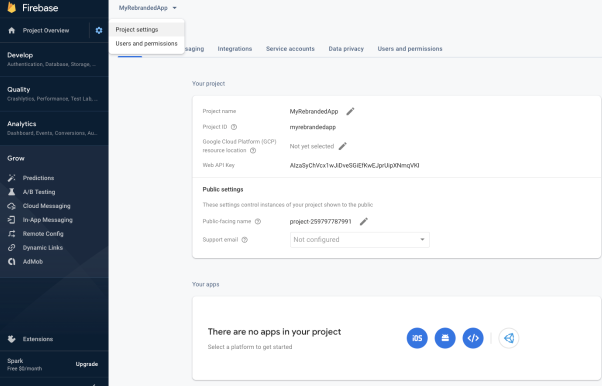
Task: Click Project Overview link
Action: [x=46, y=30]
